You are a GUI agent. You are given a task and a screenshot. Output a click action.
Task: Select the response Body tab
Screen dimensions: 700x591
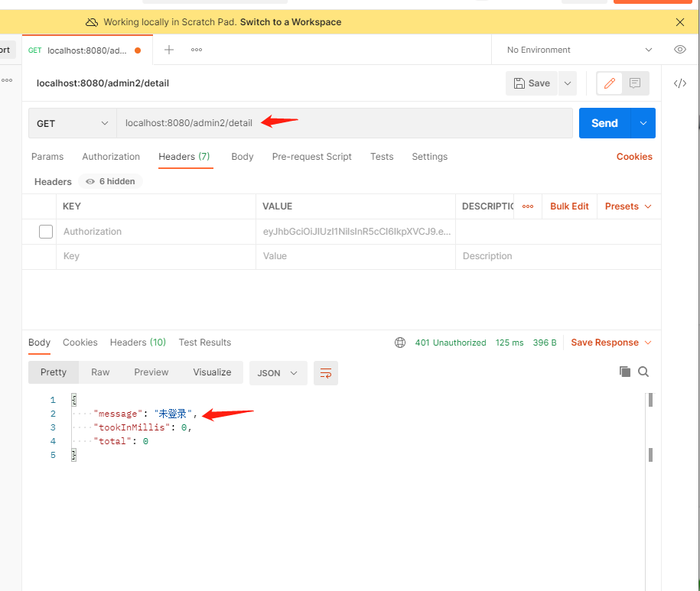[39, 343]
